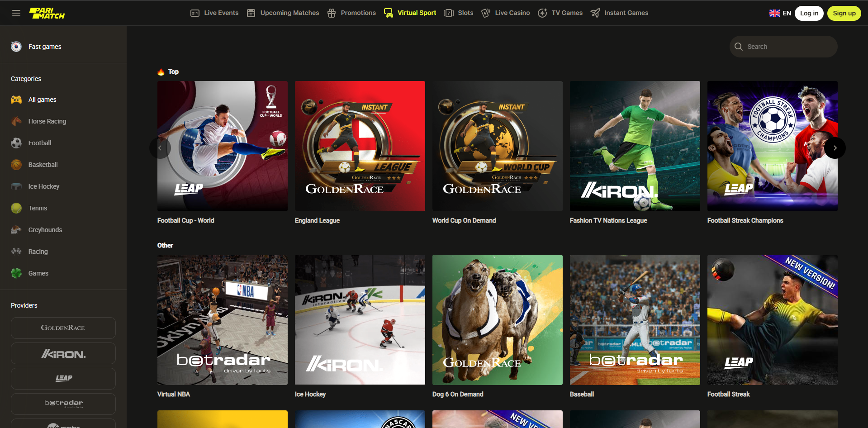The width and height of the screenshot is (868, 428).
Task: Click the Tennis ball icon
Action: tap(16, 208)
